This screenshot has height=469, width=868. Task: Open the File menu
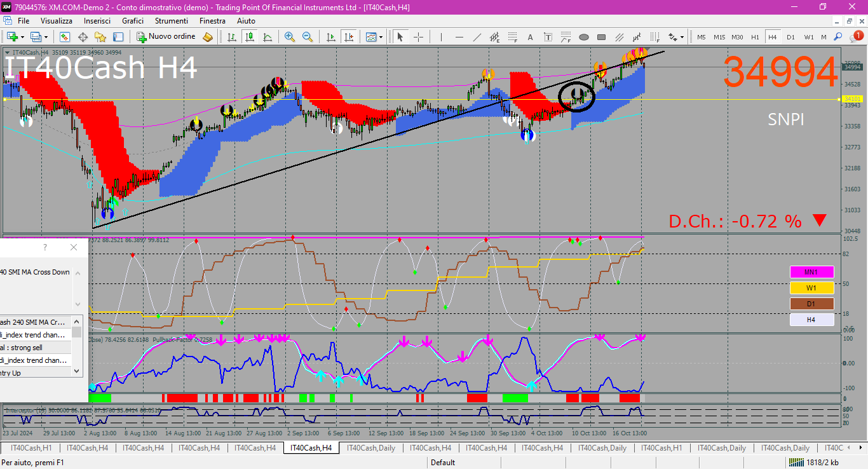tap(24, 21)
